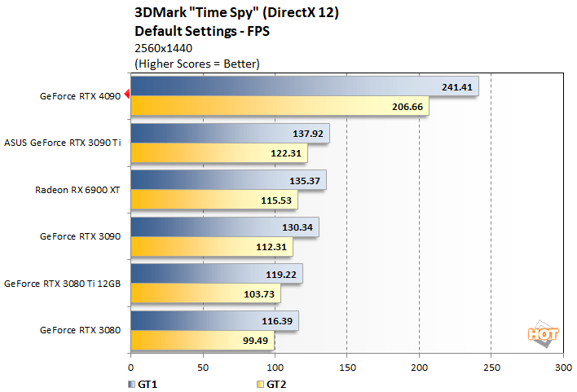Click the 137.92 bar for ASUS RTX 3090 Ti

coord(230,133)
